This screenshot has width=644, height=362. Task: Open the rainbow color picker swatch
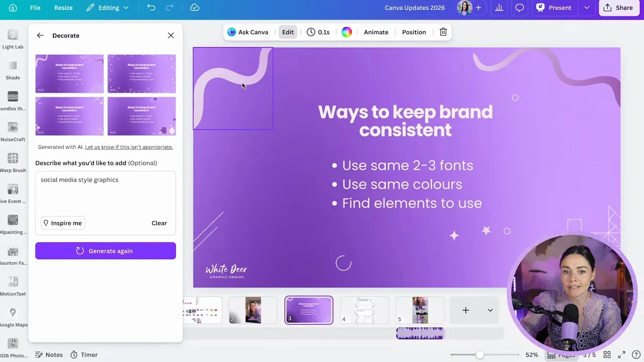pyautogui.click(x=347, y=32)
